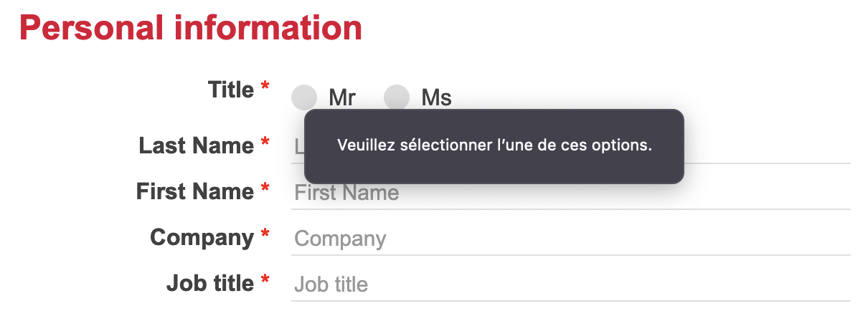The height and width of the screenshot is (311, 868).
Task: Click the 'Mr' option label text
Action: point(342,97)
